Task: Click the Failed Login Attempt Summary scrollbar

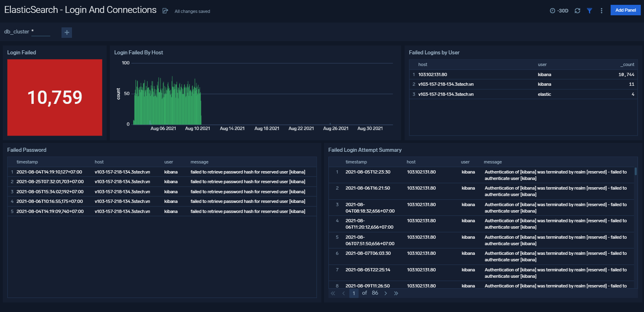Action: click(x=636, y=171)
